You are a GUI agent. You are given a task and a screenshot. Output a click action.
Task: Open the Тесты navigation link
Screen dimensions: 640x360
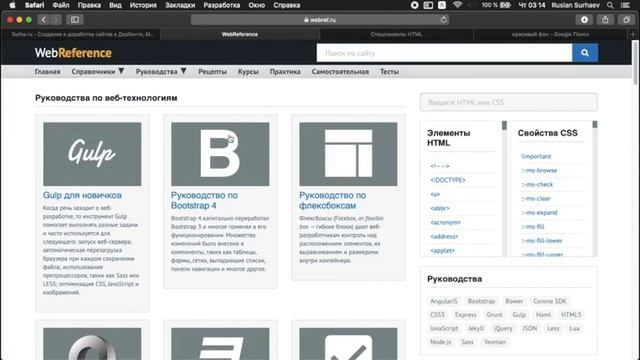click(x=389, y=71)
